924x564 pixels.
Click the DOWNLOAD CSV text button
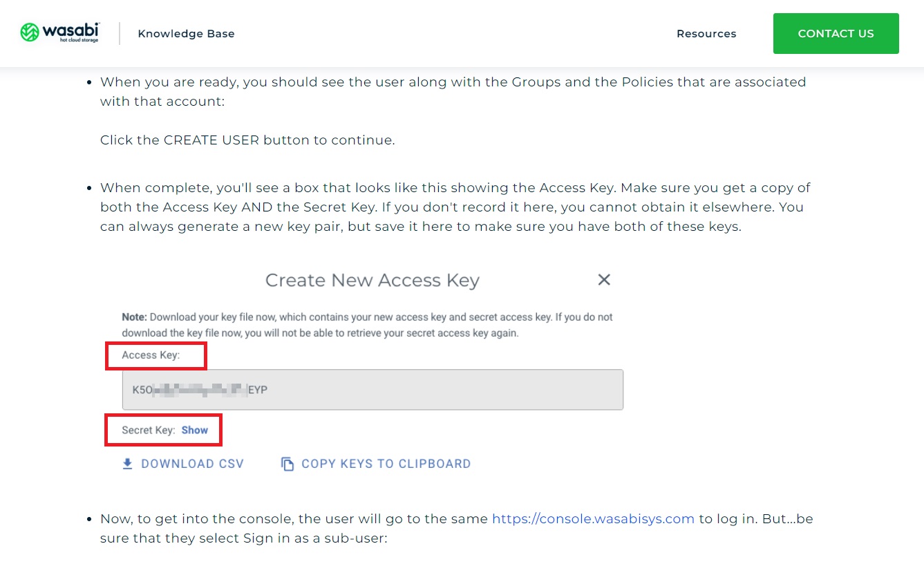pyautogui.click(x=192, y=464)
